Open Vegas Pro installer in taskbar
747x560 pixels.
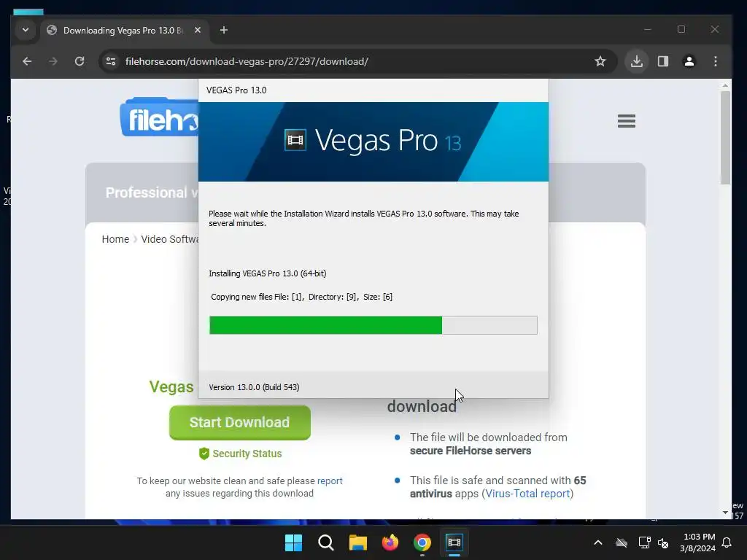coord(454,542)
